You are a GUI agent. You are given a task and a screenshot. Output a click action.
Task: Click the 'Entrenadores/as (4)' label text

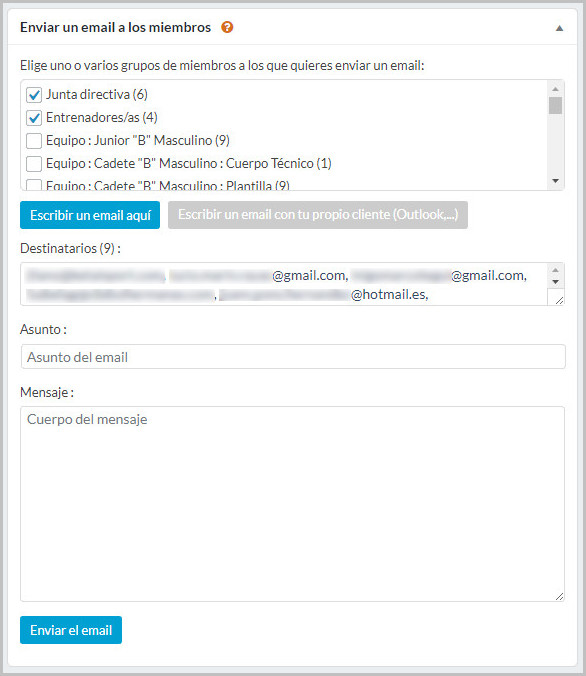(x=102, y=117)
